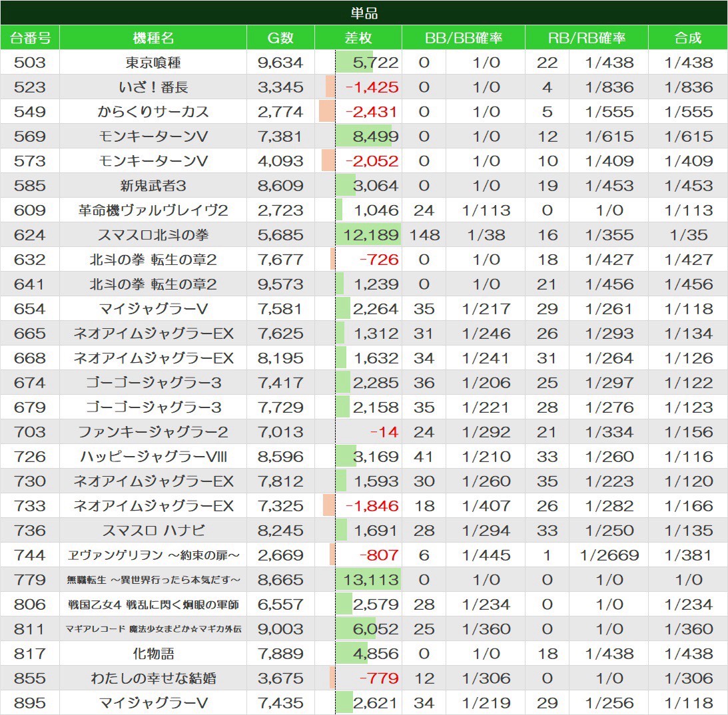Click the 1/241 BB probability
The width and height of the screenshot is (728, 715).
coord(486,357)
